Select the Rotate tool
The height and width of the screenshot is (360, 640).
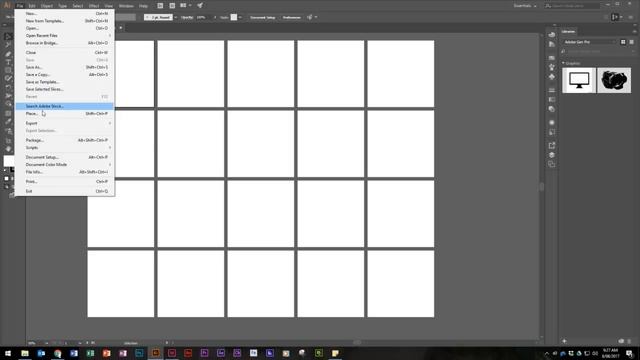(8, 87)
